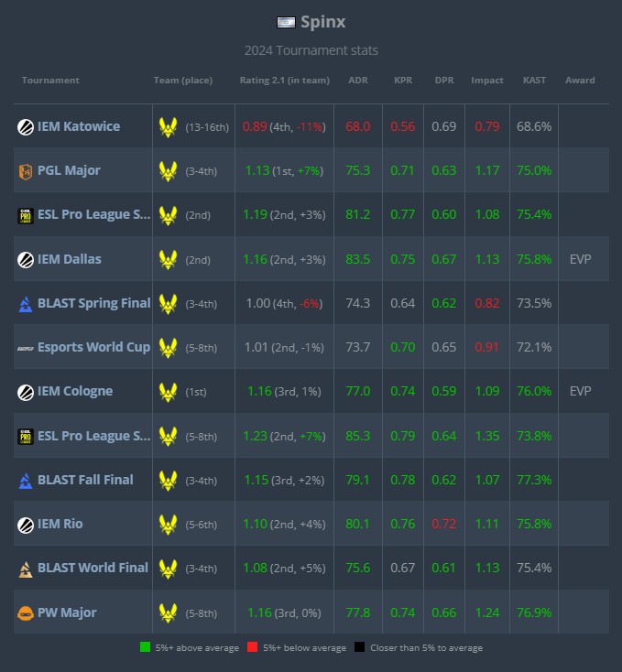Image resolution: width=622 pixels, height=672 pixels.
Task: Click the Rating 2.1 column header
Action: (x=284, y=81)
